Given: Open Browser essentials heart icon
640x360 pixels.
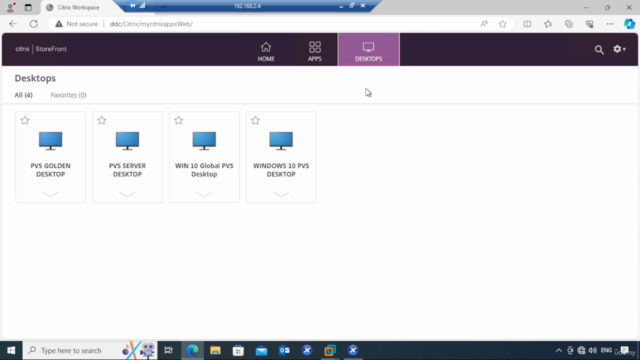Looking at the screenshot, I should click(x=589, y=24).
